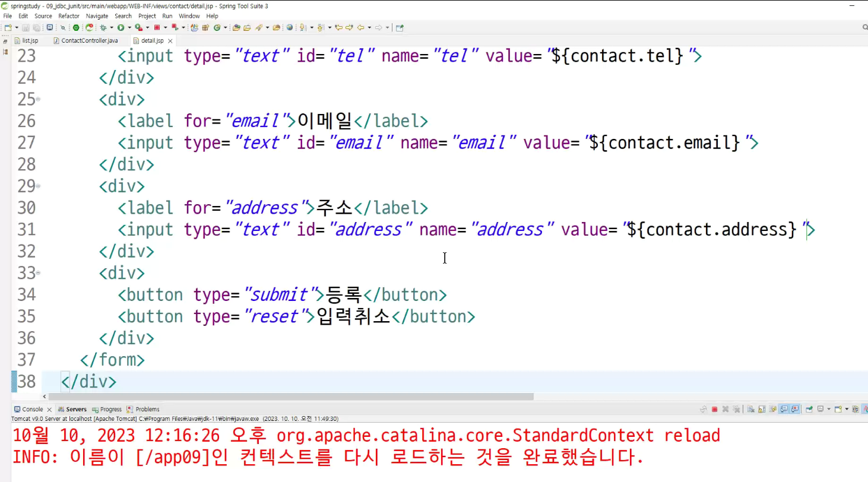Viewport: 868px width, 482px height.
Task: Expand the dropdown beside the Stop icon
Action: 165,27
